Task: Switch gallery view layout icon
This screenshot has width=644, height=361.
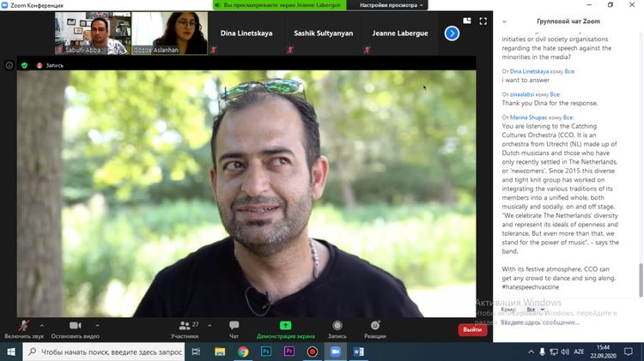Action: (x=467, y=21)
